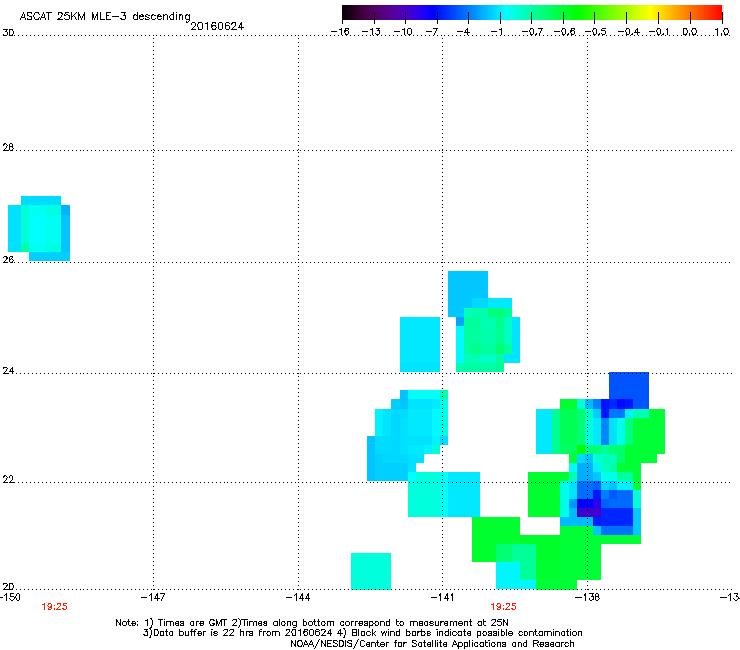Click NOAA/NESDIS credit line

[x=432, y=644]
